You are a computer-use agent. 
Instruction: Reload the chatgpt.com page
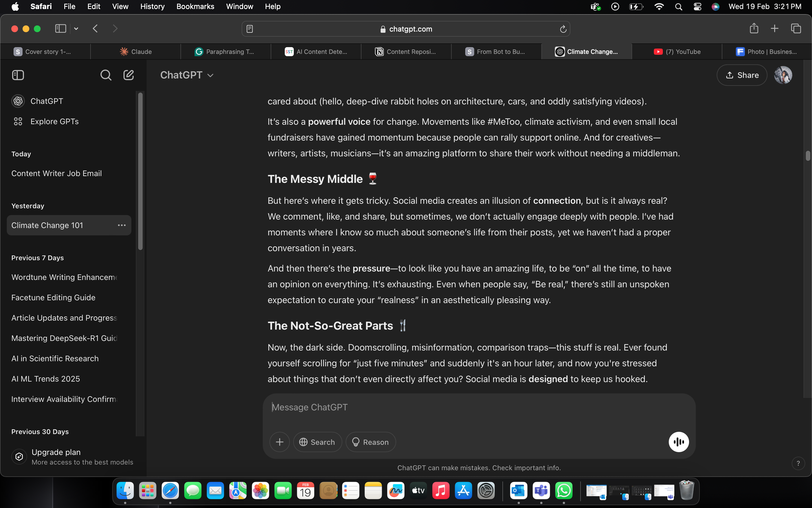pos(563,29)
